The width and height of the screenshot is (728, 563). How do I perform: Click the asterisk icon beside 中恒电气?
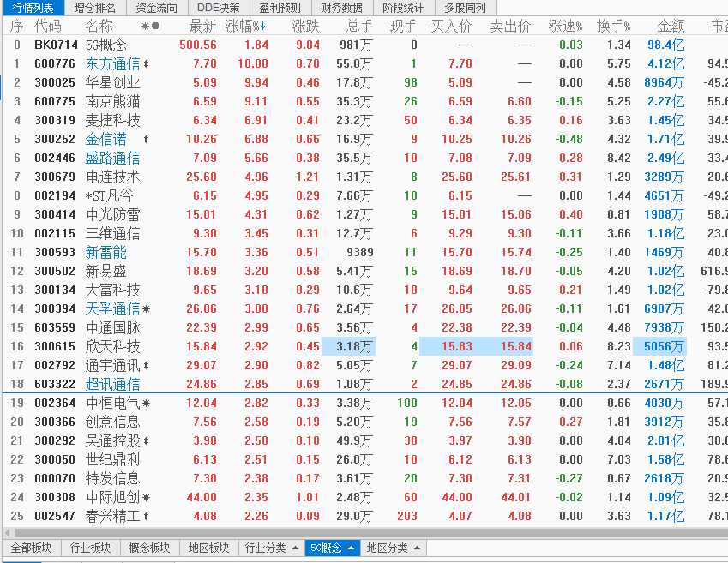(x=147, y=404)
